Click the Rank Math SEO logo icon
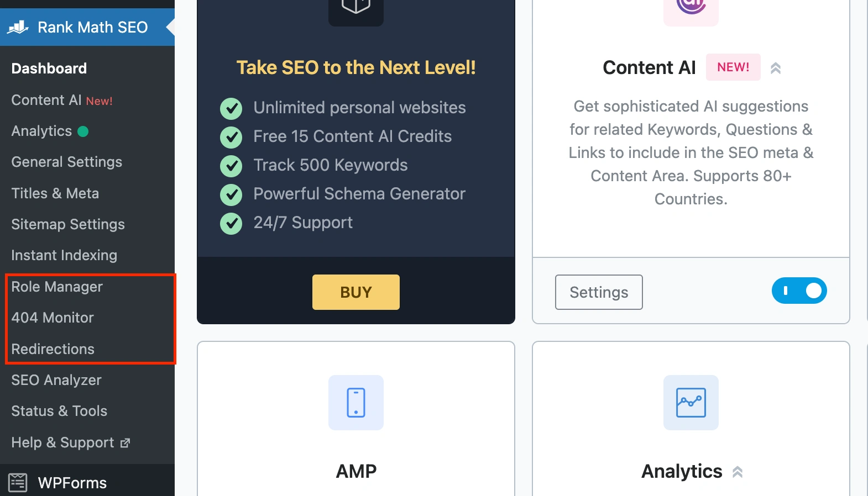 (x=18, y=27)
